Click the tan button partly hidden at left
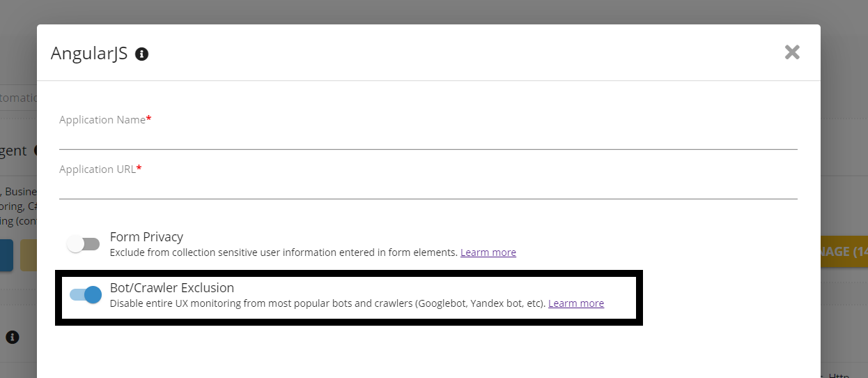Screen dimensions: 868x378 [29, 255]
